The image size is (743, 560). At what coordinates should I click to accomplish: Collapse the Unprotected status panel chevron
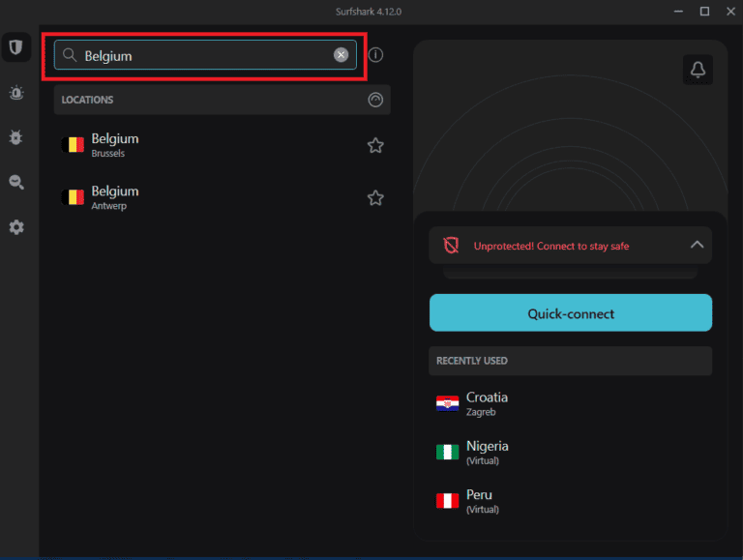(697, 245)
